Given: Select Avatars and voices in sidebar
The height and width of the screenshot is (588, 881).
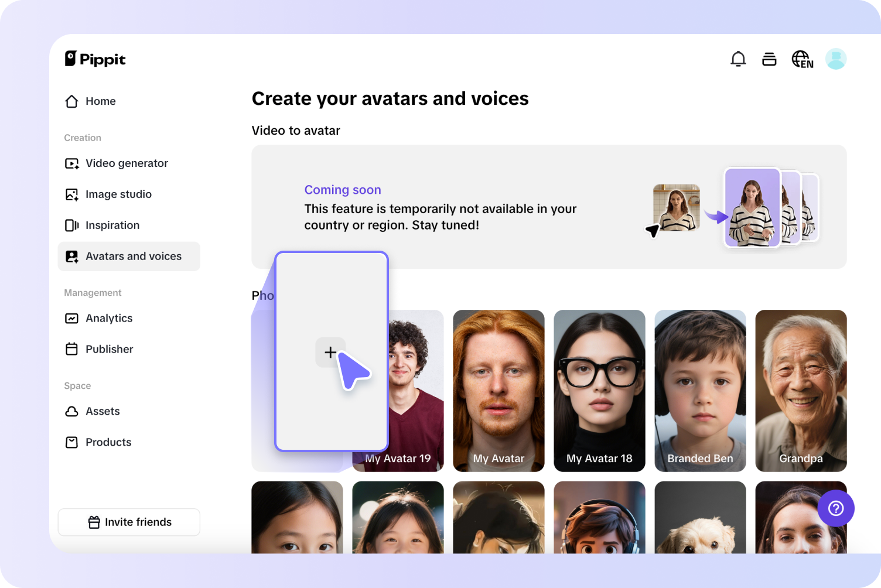Looking at the screenshot, I should (x=134, y=256).
